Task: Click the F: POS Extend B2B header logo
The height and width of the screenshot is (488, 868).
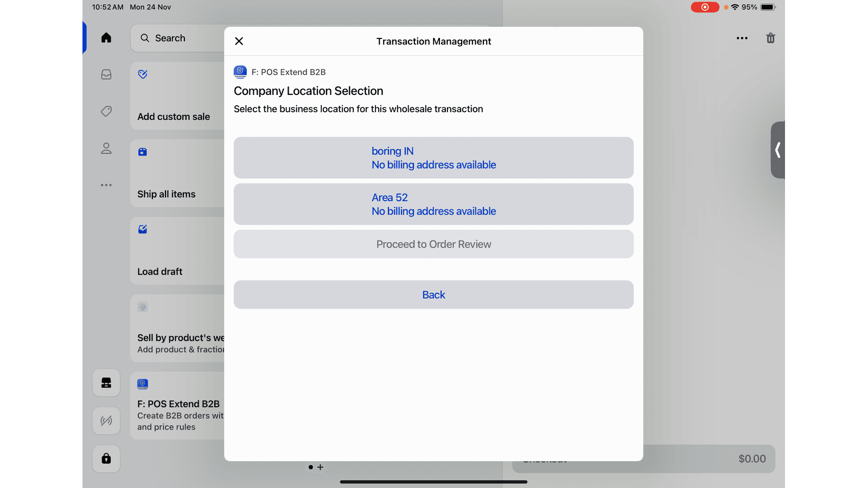Action: (x=240, y=72)
